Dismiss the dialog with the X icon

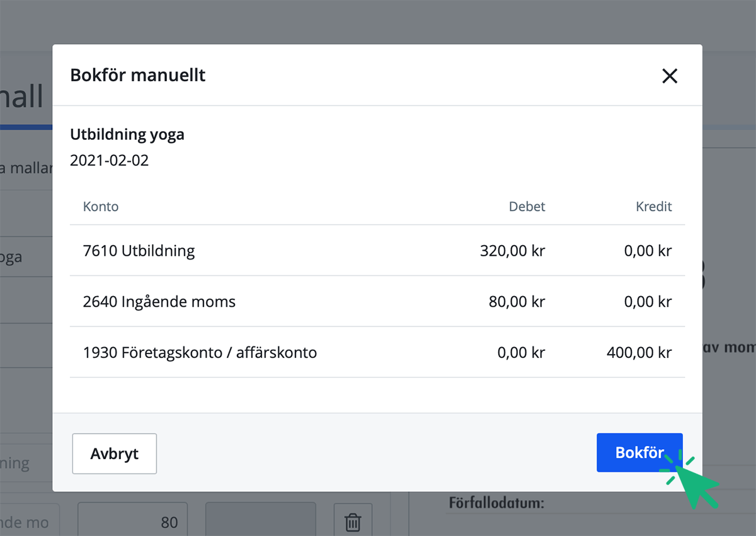tap(670, 76)
